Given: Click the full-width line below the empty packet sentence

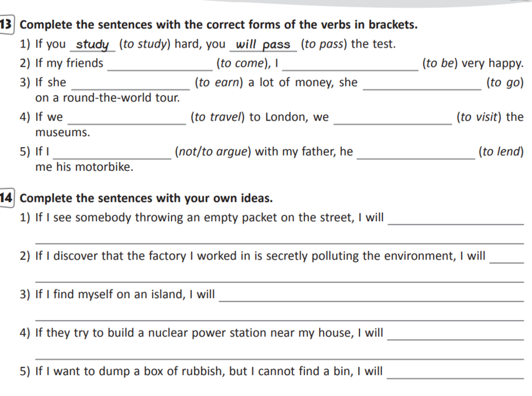Looking at the screenshot, I should [279, 243].
